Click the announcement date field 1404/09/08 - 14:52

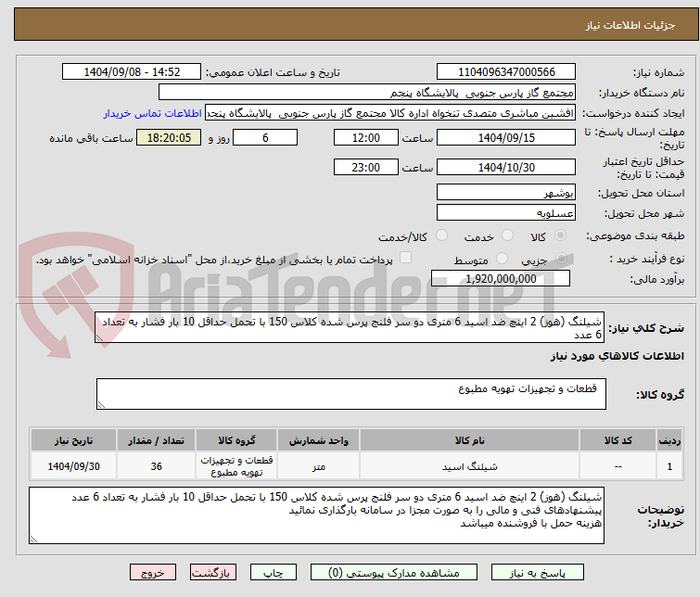click(132, 72)
